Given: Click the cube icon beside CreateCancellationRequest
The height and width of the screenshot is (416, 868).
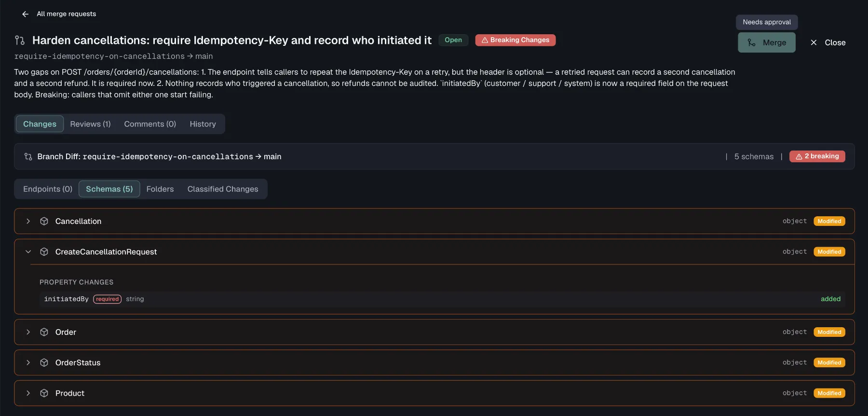Looking at the screenshot, I should coord(44,252).
